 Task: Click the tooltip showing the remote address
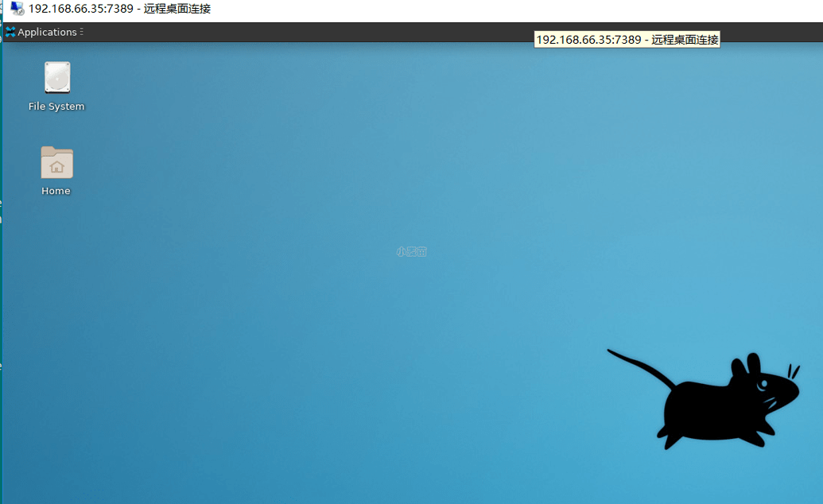(627, 40)
